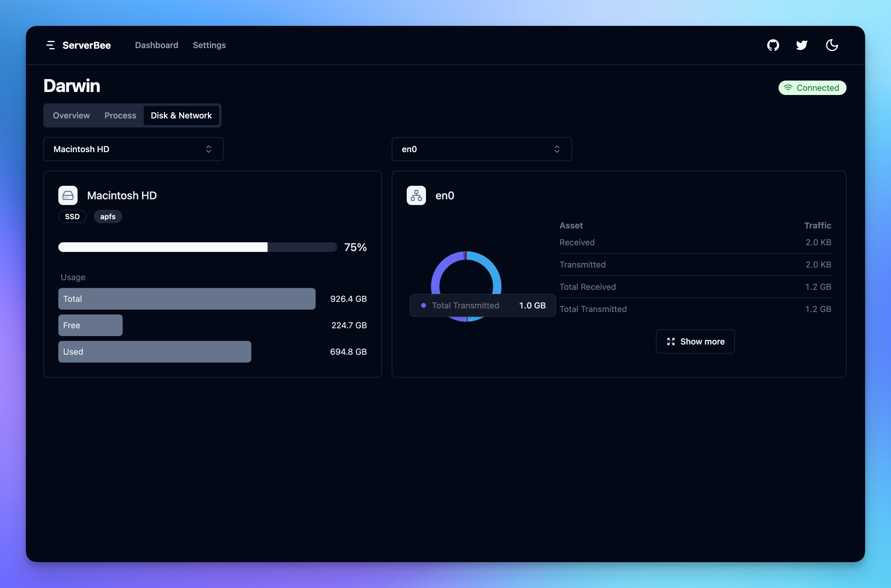Viewport: 891px width, 588px height.
Task: Click the Used storage bar
Action: click(x=155, y=352)
